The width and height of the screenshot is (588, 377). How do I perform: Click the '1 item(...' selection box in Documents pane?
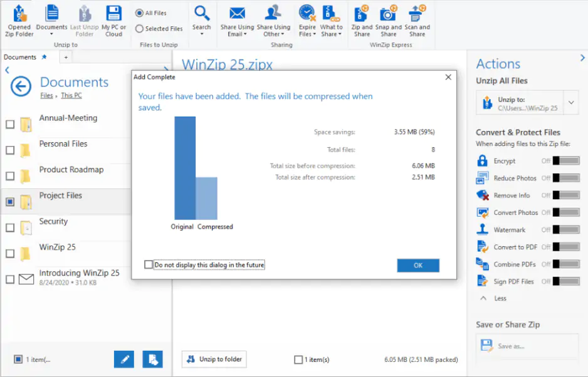18,359
